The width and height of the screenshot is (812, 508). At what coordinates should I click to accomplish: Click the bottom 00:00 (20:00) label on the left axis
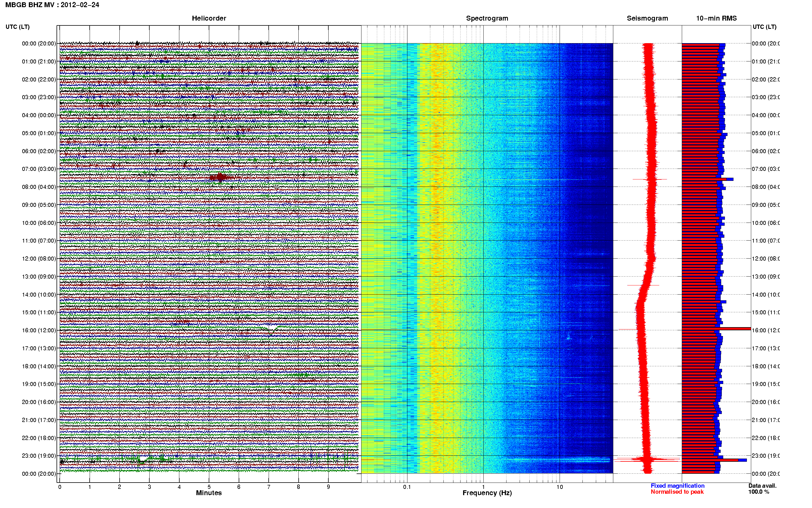point(39,474)
